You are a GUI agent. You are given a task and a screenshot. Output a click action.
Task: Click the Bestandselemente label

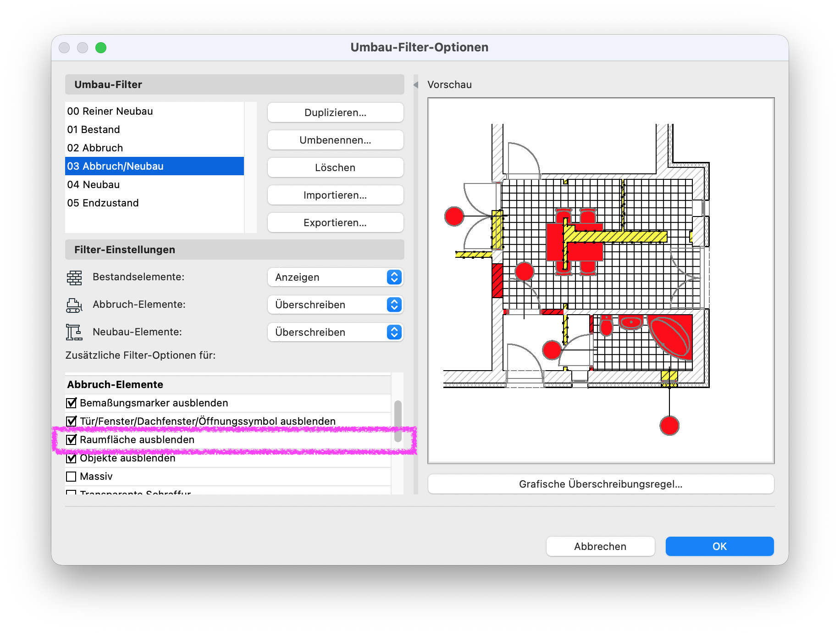coord(138,277)
